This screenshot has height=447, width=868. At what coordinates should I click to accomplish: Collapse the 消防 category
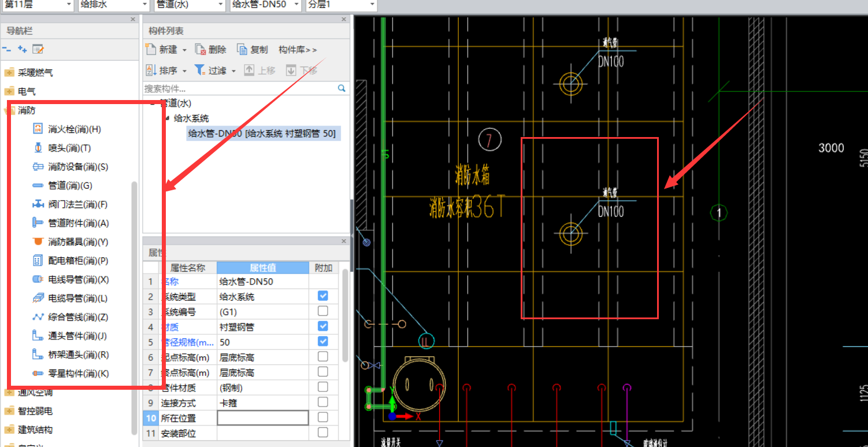pyautogui.click(x=9, y=110)
